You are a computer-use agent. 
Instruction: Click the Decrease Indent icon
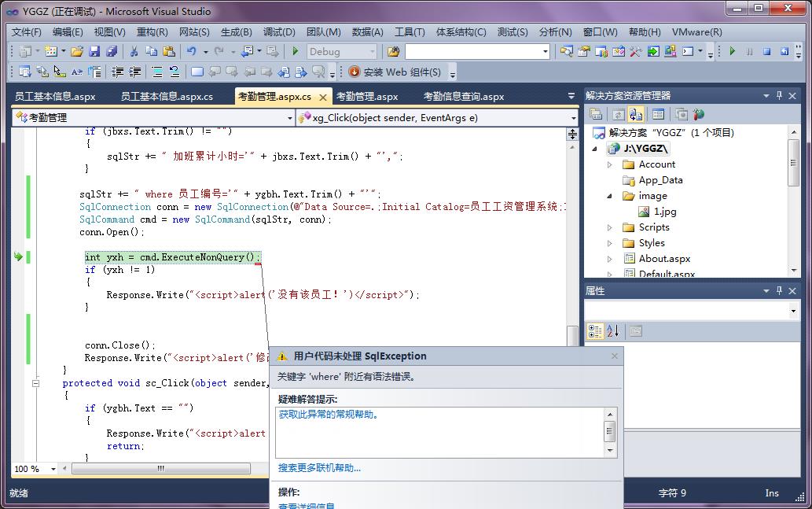(x=118, y=72)
